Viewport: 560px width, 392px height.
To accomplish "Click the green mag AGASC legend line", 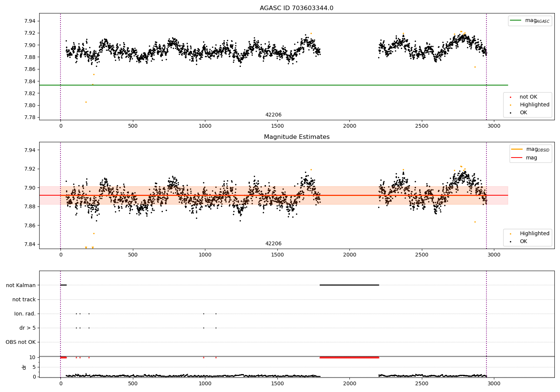I will click(x=516, y=21).
